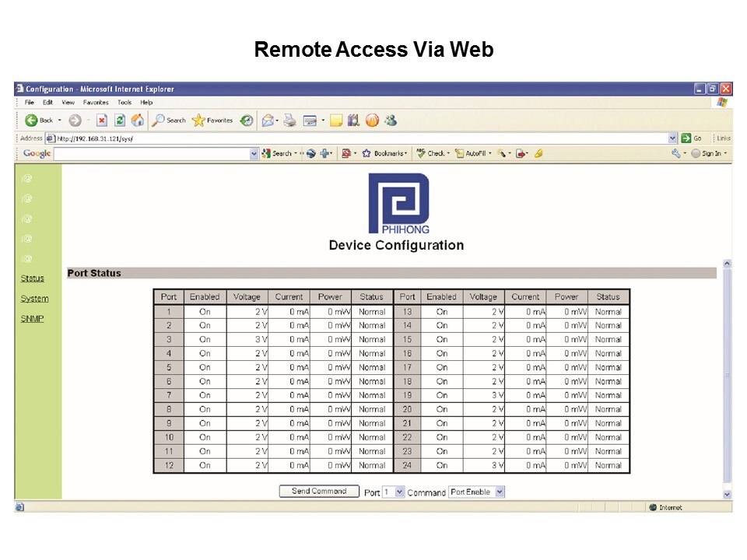The height and width of the screenshot is (560, 747).
Task: Open the Search pane from toolbar
Action: (x=169, y=121)
